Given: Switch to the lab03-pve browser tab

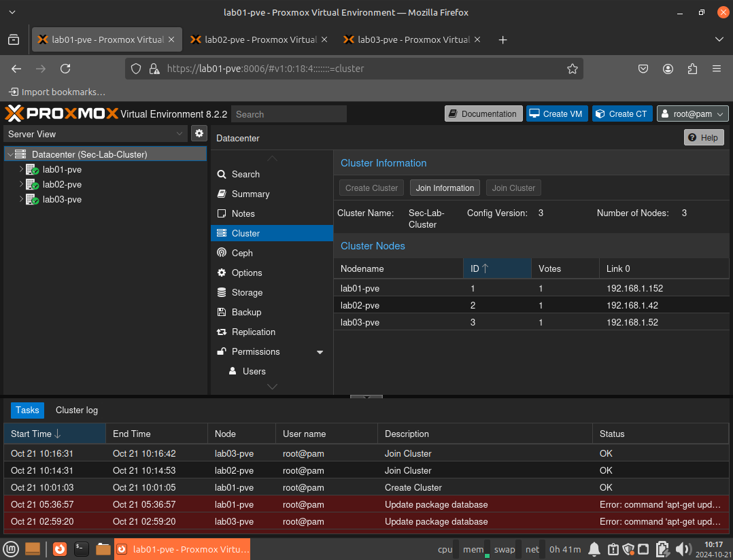Looking at the screenshot, I should click(412, 39).
